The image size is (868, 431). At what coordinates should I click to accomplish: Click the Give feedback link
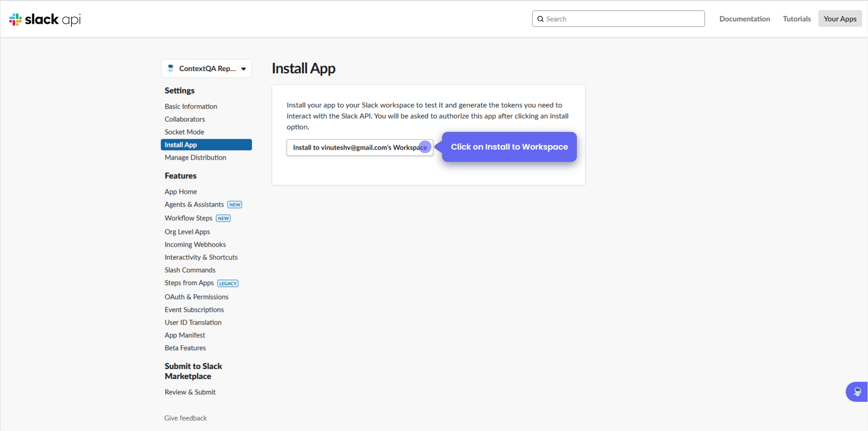point(185,418)
